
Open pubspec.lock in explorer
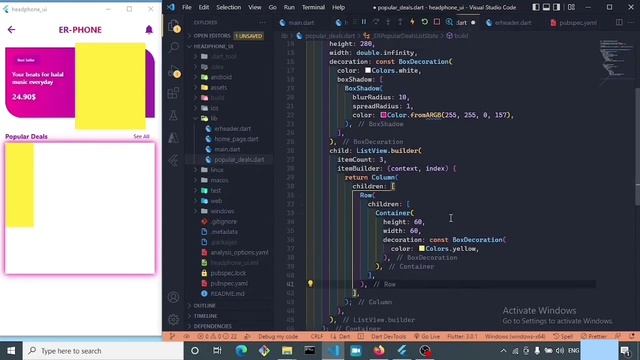[228, 273]
